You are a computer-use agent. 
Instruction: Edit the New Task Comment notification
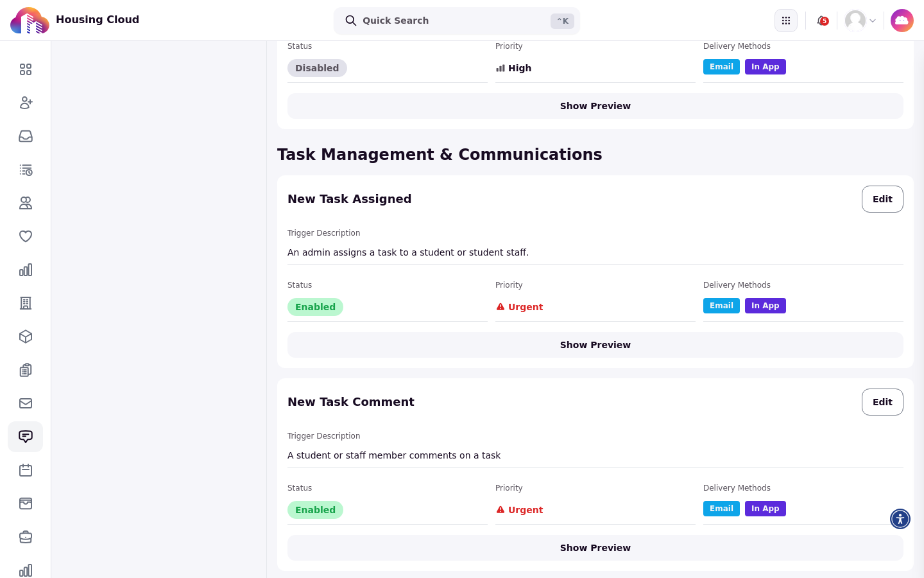(882, 402)
